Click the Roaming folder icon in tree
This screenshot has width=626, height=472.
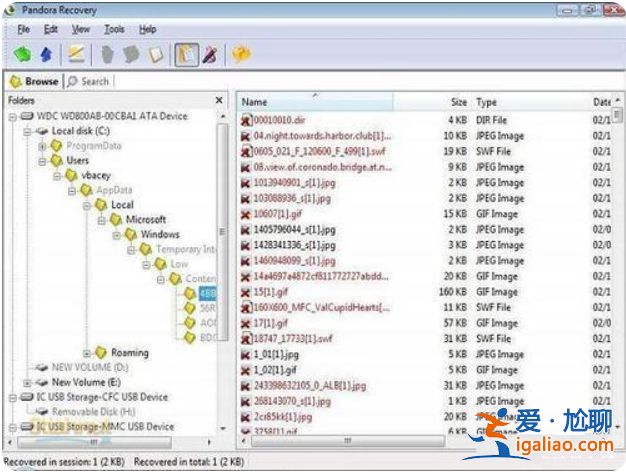[101, 353]
